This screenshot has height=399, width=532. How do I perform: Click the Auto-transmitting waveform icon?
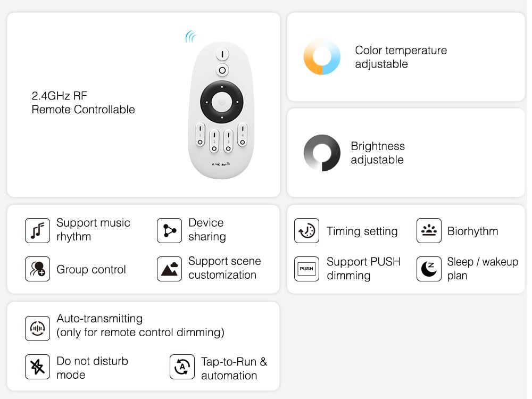(x=37, y=328)
